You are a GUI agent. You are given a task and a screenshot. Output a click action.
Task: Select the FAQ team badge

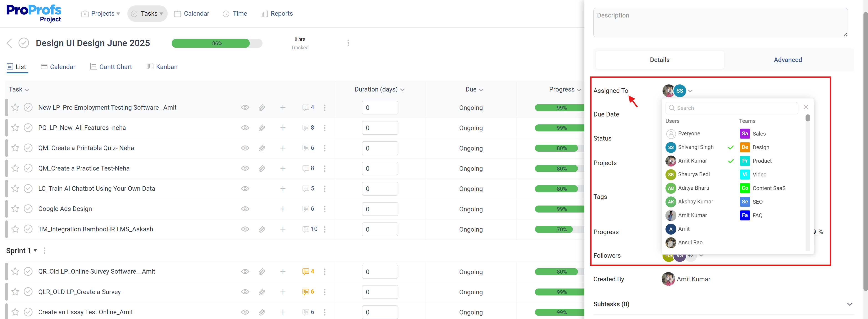pyautogui.click(x=745, y=215)
